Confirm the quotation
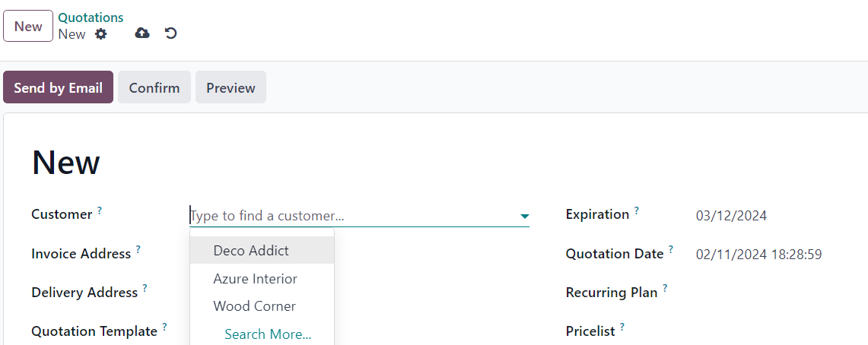This screenshot has height=345, width=868. coord(154,87)
